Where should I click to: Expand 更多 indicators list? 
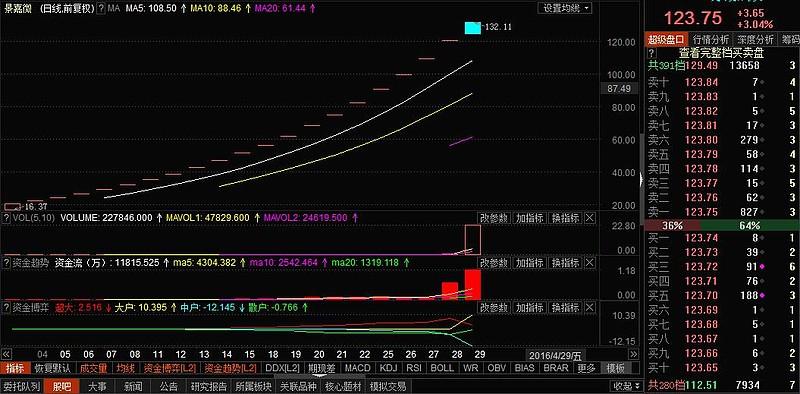[588, 367]
